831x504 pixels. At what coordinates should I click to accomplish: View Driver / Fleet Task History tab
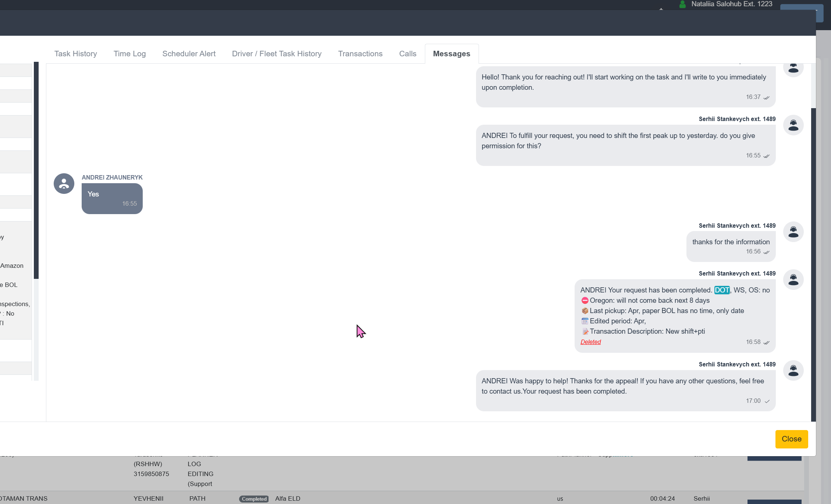tap(277, 54)
